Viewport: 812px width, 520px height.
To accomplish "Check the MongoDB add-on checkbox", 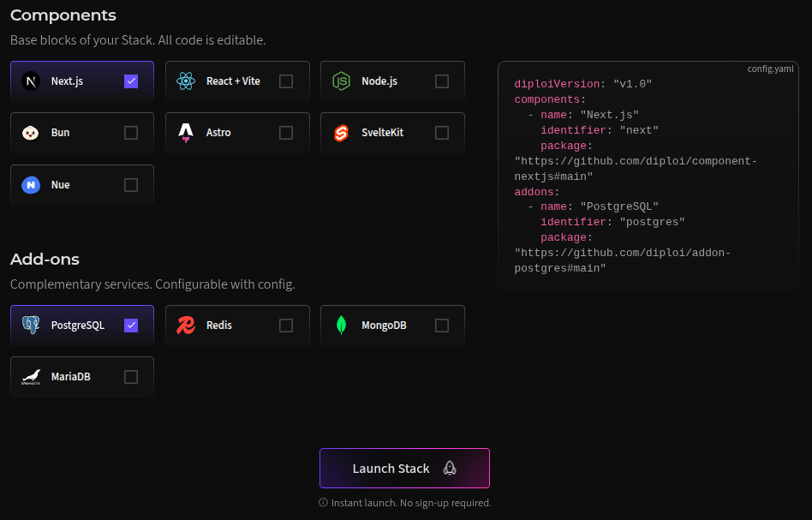I will 441,326.
